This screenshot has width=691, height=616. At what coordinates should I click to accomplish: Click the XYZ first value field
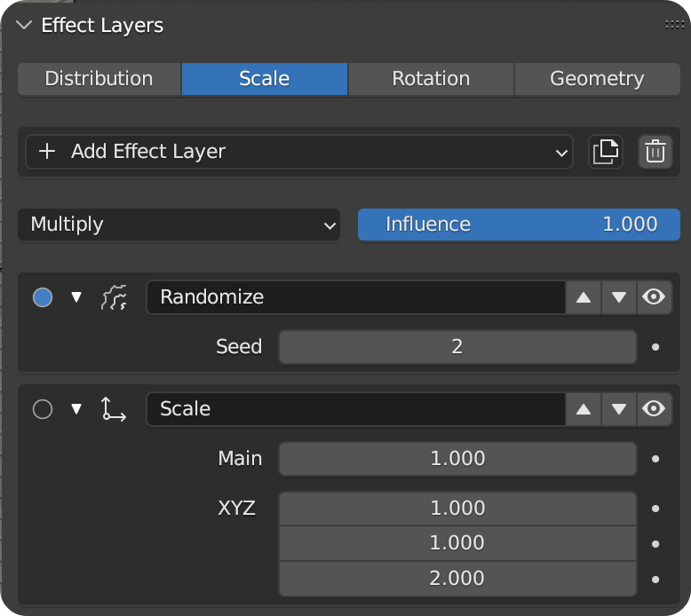tap(457, 509)
